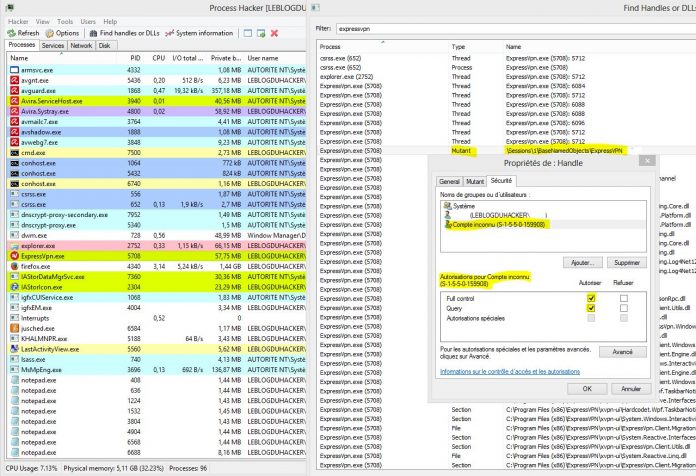
Task: Click the explorer.exe process icon
Action: (x=14, y=246)
